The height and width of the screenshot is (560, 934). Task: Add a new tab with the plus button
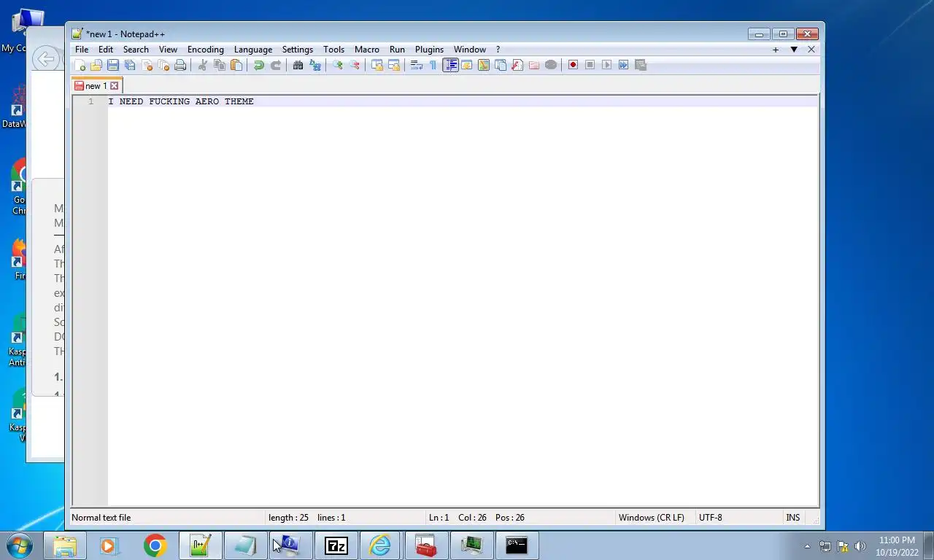point(776,50)
